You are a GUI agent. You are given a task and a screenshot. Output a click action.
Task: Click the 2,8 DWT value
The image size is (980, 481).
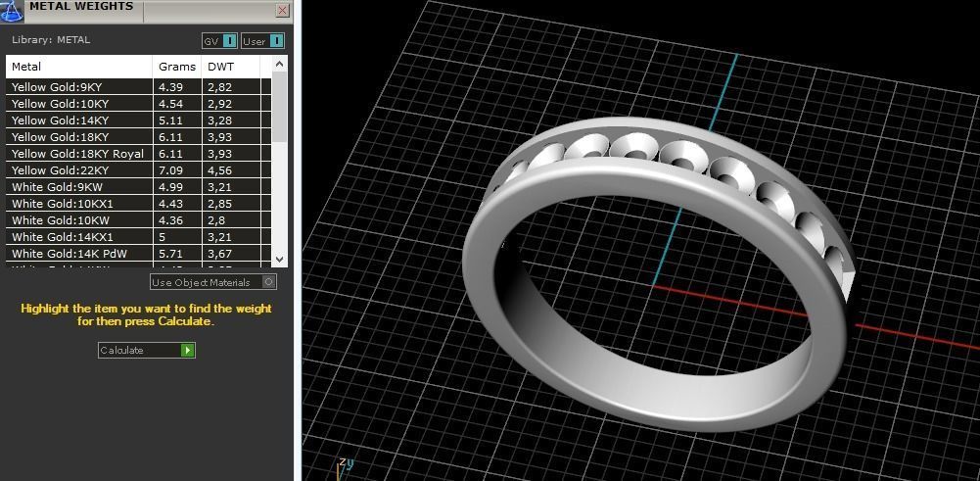click(x=216, y=220)
